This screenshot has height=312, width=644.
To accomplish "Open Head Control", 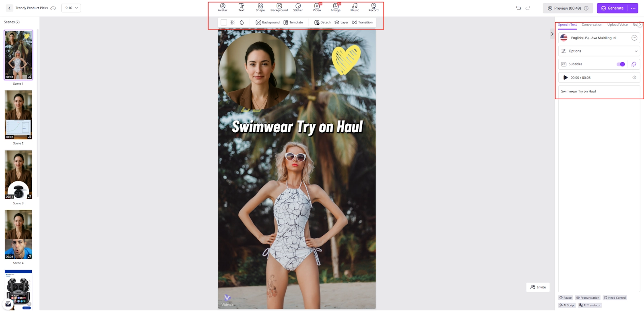I will click(x=615, y=298).
